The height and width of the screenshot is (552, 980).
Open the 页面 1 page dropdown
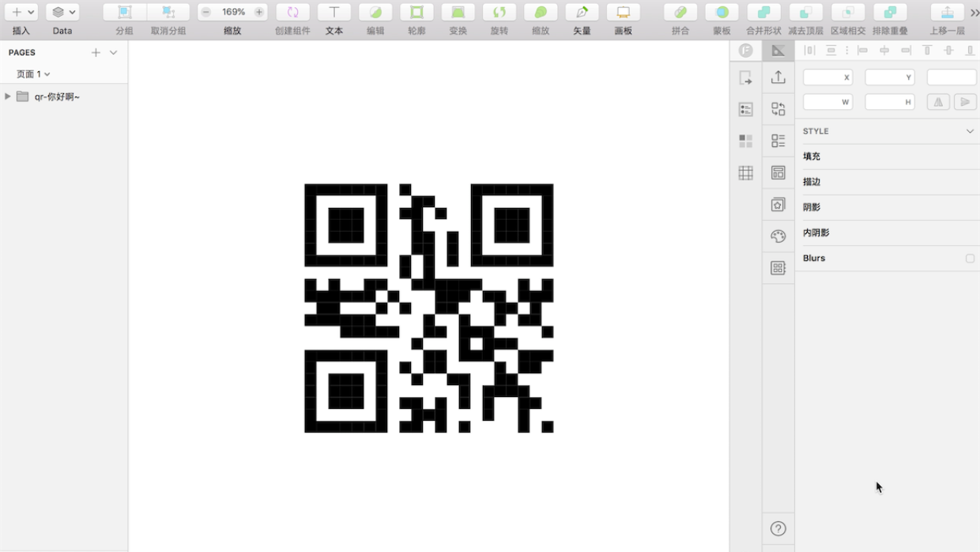pyautogui.click(x=33, y=74)
